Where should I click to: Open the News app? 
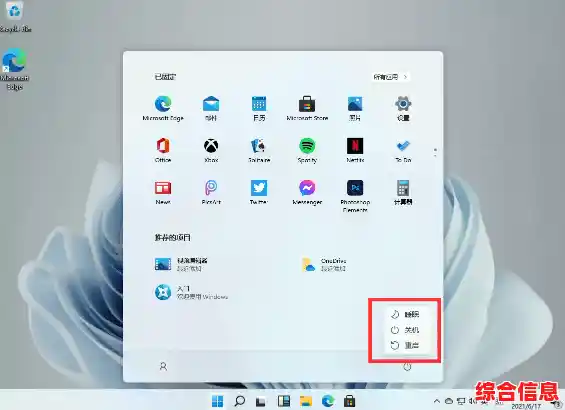[163, 192]
